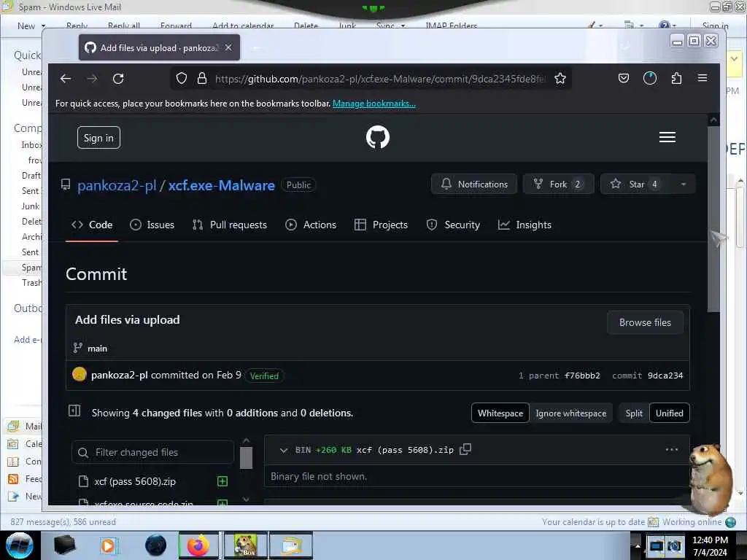
Task: Toggle the file tree sidebar icon
Action: (74, 411)
